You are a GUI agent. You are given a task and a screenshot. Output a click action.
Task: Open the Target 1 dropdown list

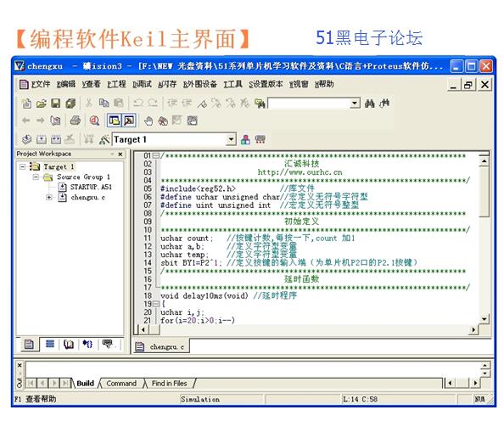[231, 139]
